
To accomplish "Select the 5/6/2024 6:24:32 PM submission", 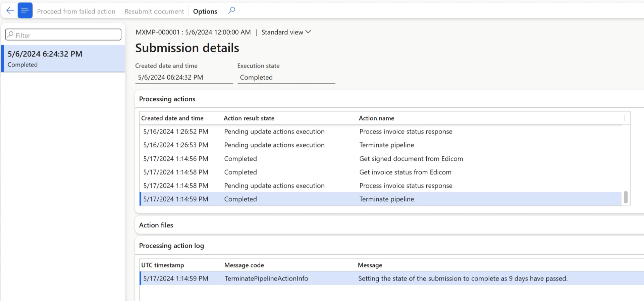I will click(x=63, y=59).
